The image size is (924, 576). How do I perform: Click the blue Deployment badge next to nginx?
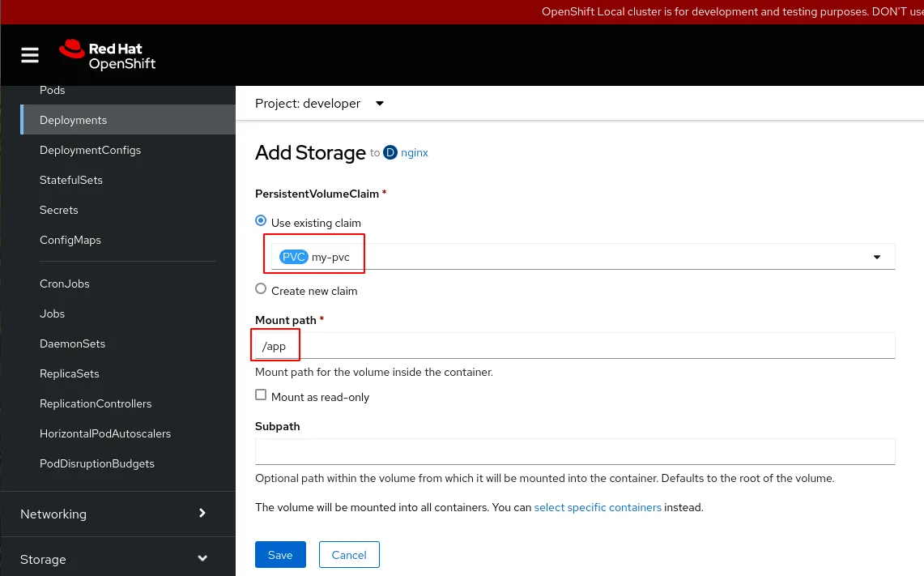[390, 152]
